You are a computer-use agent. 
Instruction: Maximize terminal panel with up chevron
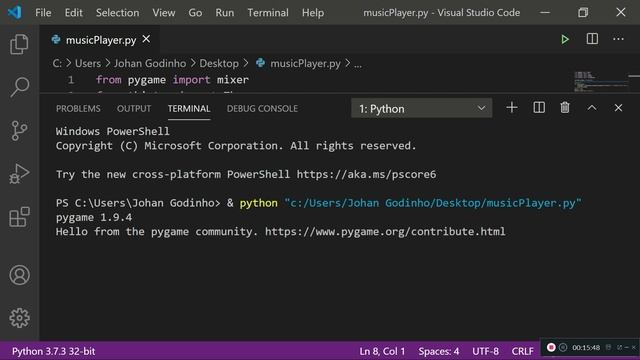click(592, 108)
